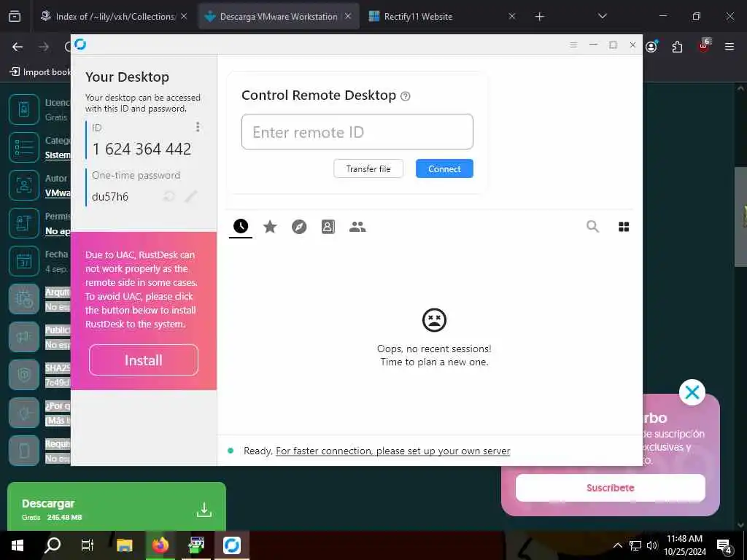Screen dimensions: 747x560
Task: Switch to the Favorites star tab
Action: 270,227
